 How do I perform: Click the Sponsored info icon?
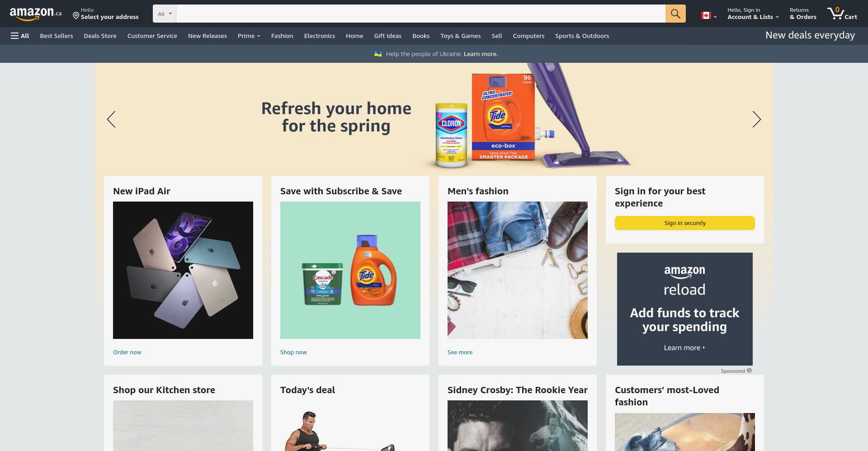(x=749, y=371)
